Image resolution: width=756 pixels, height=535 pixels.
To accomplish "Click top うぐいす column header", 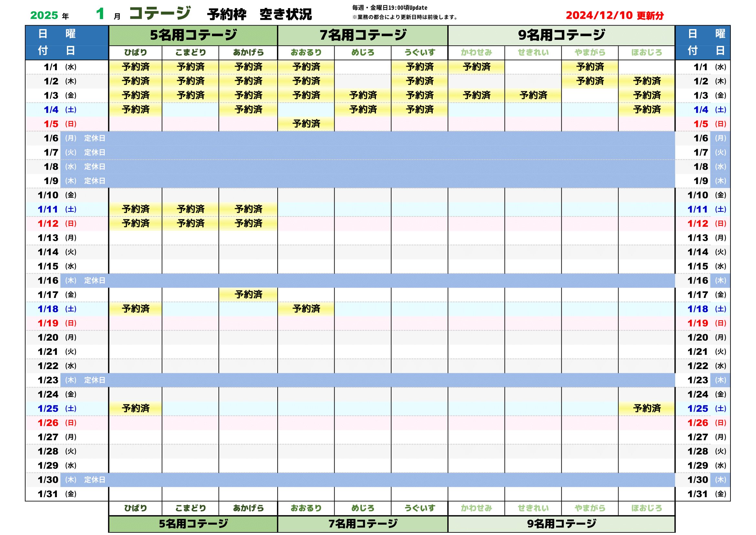I will coord(420,52).
